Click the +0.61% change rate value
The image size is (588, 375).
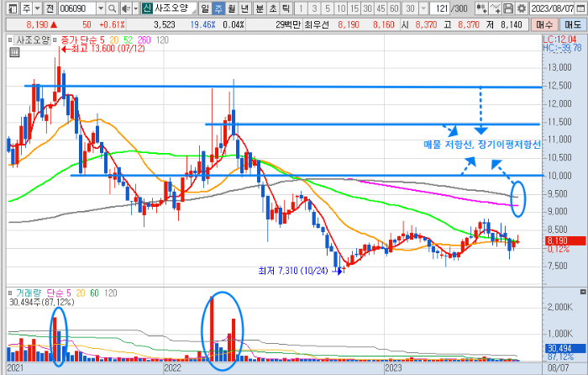[112, 24]
